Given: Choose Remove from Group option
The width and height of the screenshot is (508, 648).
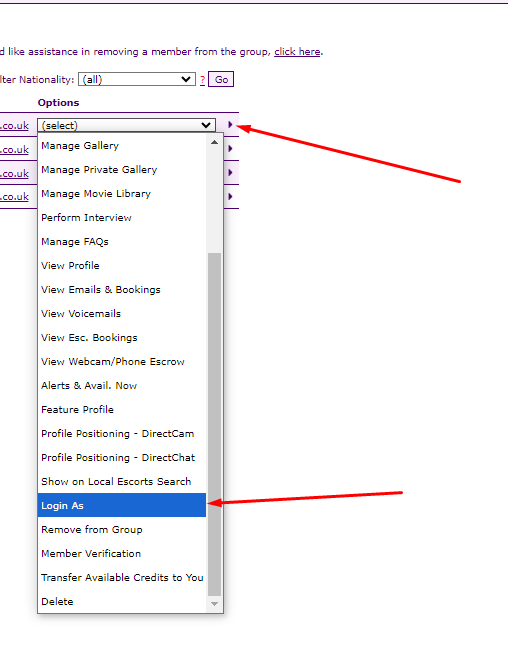Looking at the screenshot, I should [x=122, y=529].
